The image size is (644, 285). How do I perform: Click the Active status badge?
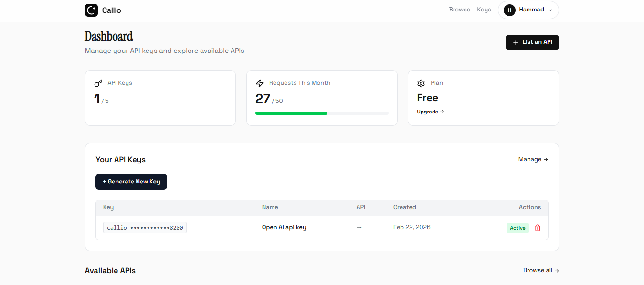(517, 228)
